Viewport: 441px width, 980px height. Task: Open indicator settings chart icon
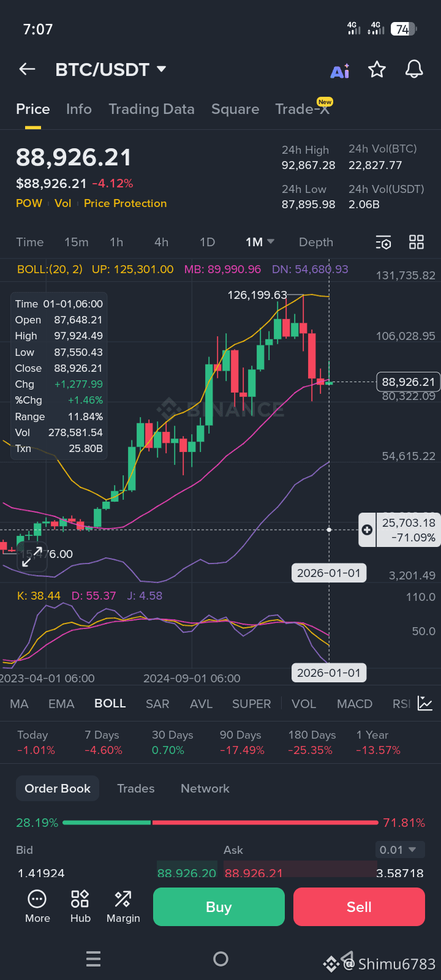[x=425, y=703]
